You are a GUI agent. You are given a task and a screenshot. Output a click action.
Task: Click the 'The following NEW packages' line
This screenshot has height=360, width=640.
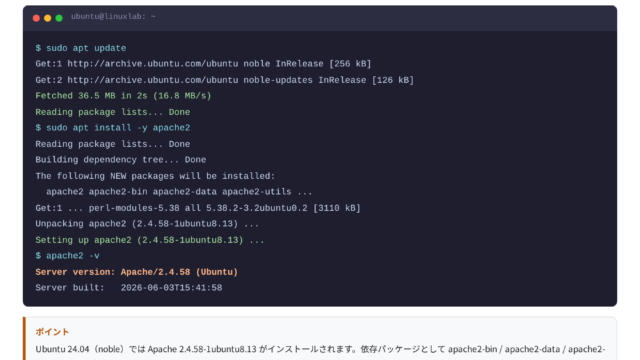(155, 176)
